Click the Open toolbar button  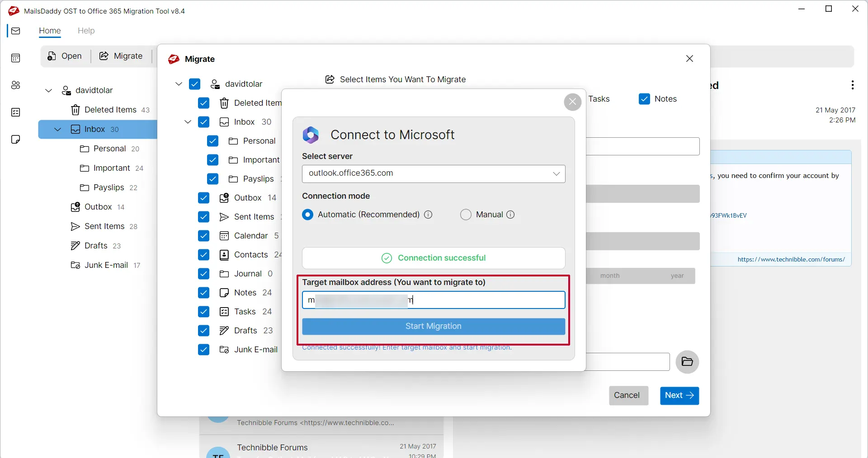pyautogui.click(x=65, y=56)
